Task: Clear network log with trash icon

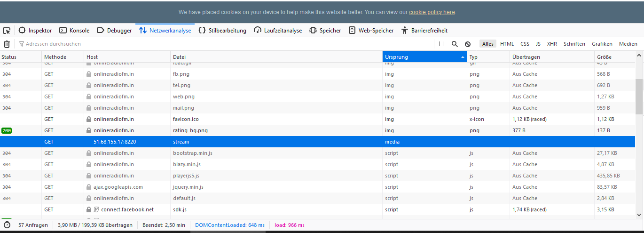Action: pos(7,44)
